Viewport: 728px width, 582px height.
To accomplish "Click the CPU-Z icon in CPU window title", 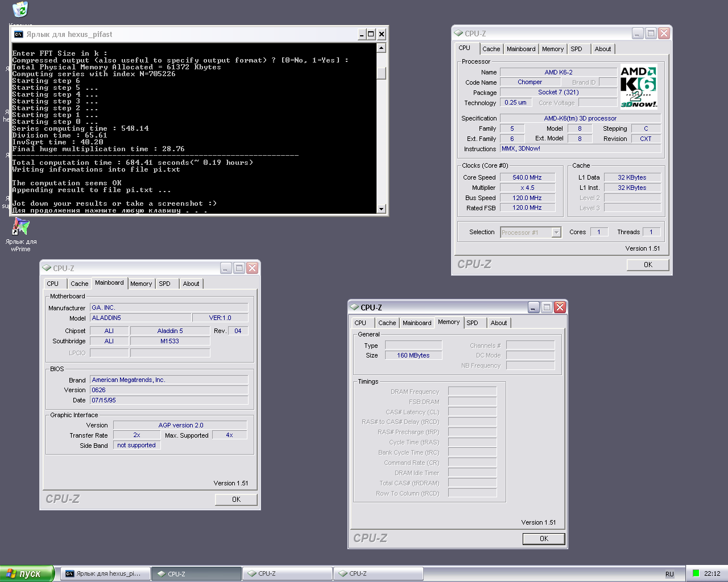I will (x=458, y=33).
